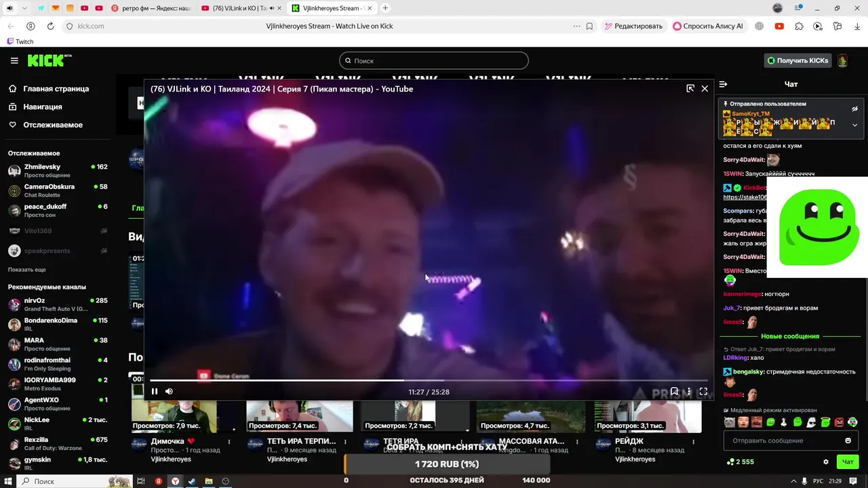Collapse the chat panel icon

pos(723,84)
